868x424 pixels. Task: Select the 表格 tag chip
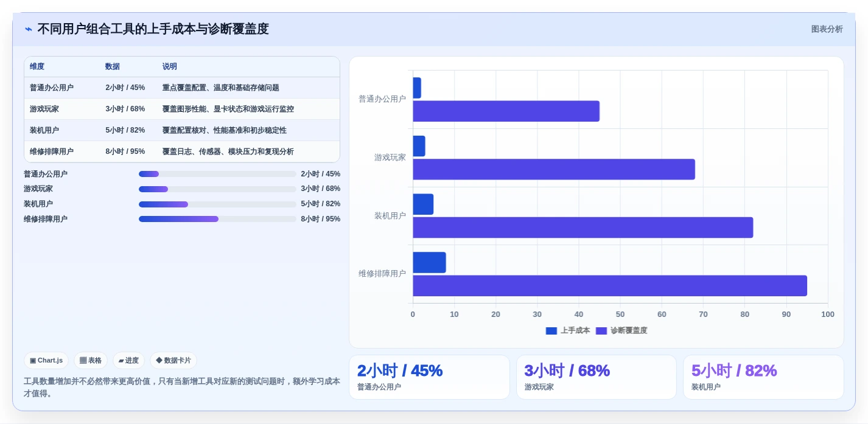click(91, 360)
